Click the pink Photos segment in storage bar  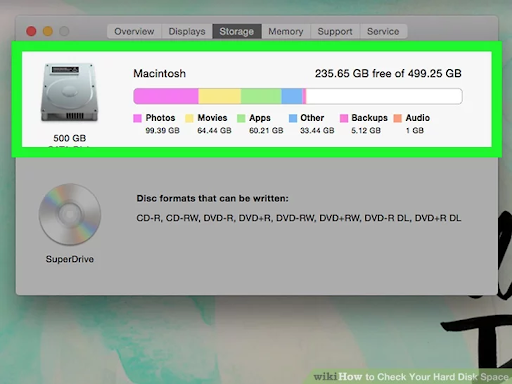tap(166, 96)
